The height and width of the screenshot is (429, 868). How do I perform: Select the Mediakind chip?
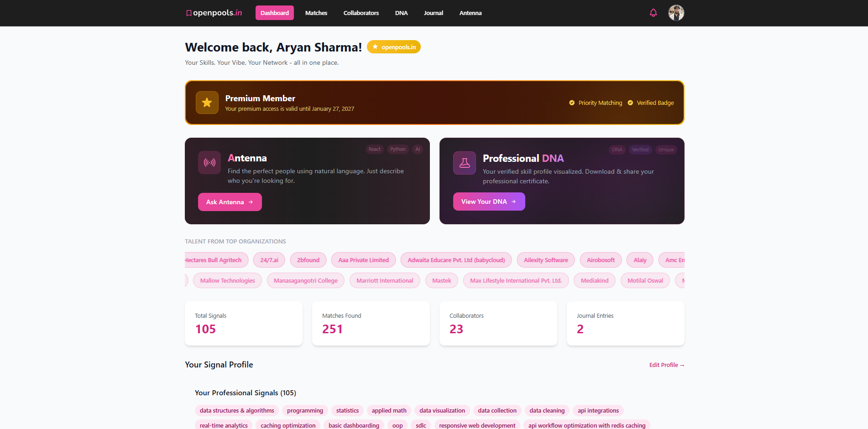[595, 281]
